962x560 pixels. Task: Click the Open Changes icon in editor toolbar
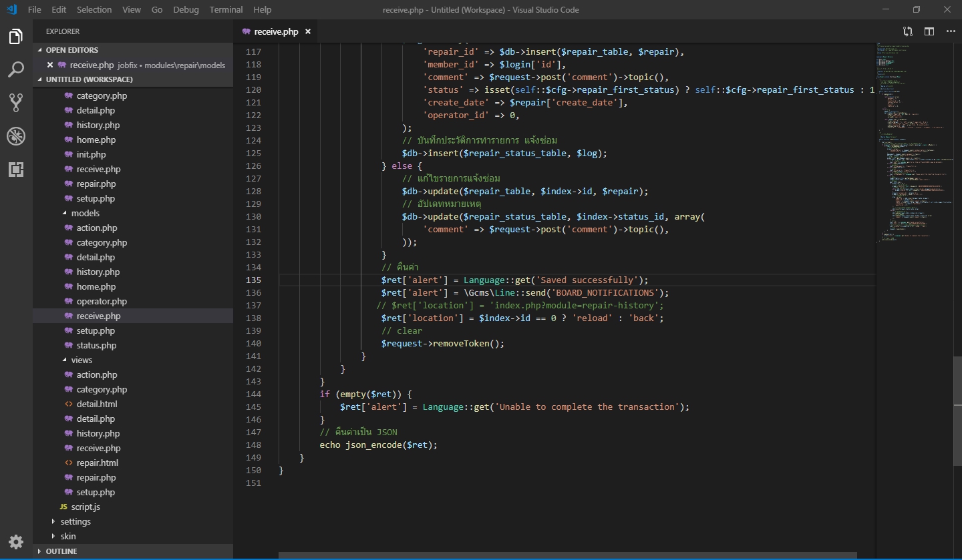[907, 31]
